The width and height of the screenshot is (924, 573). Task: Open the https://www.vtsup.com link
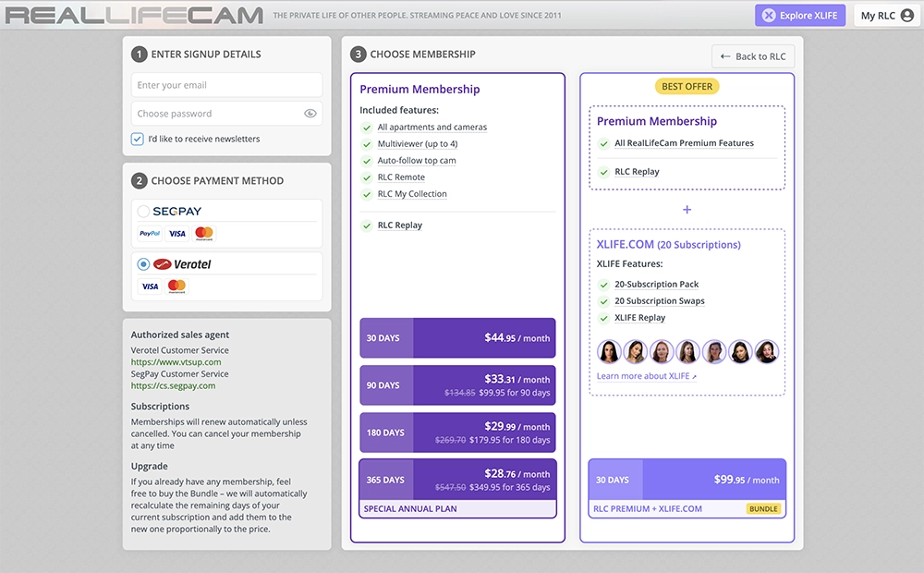[176, 362]
